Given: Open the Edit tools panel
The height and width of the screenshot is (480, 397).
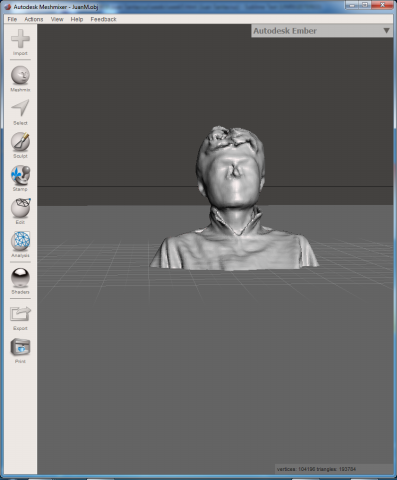Looking at the screenshot, I should click(x=20, y=211).
